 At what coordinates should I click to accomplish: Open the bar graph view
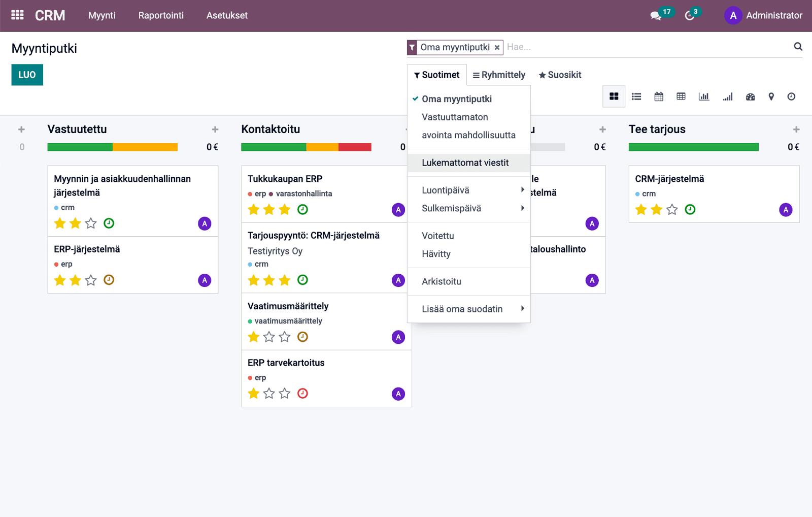coord(703,96)
